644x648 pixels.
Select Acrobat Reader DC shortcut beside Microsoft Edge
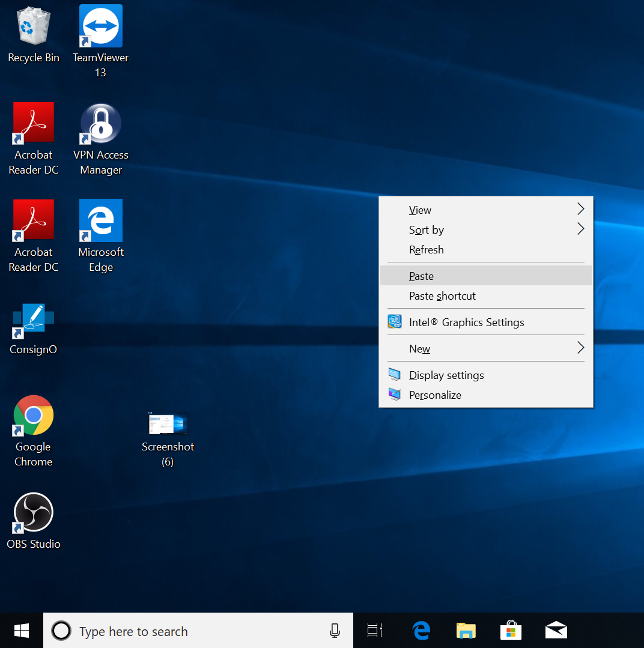point(34,236)
